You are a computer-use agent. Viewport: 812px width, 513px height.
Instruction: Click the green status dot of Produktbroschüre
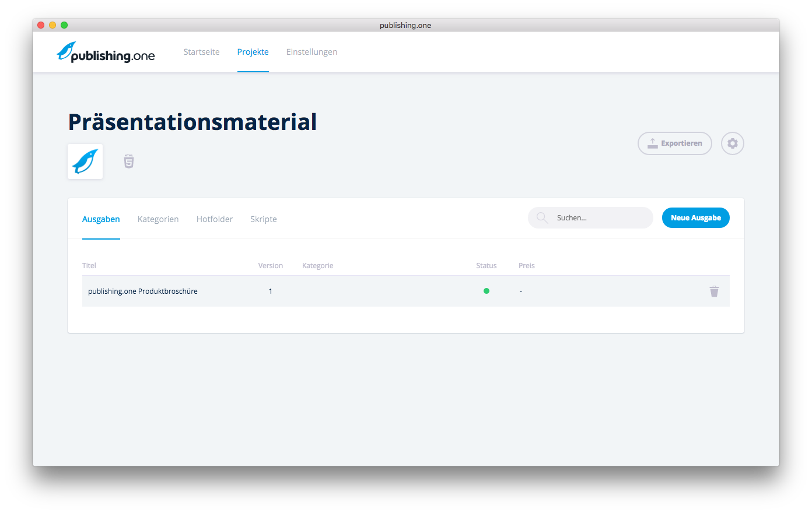tap(487, 291)
